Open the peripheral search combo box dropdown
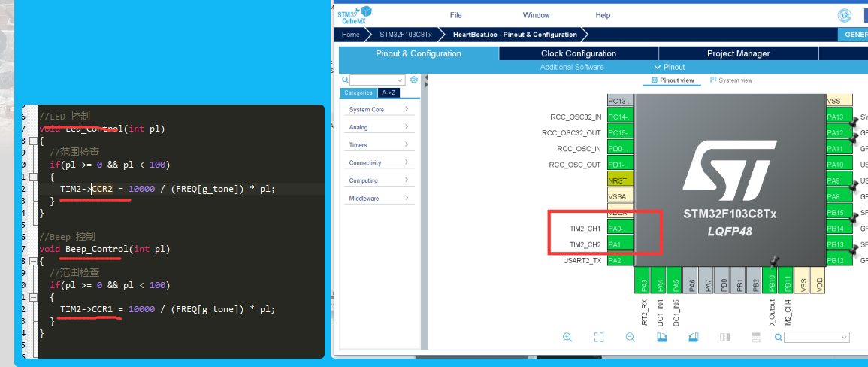 point(401,80)
